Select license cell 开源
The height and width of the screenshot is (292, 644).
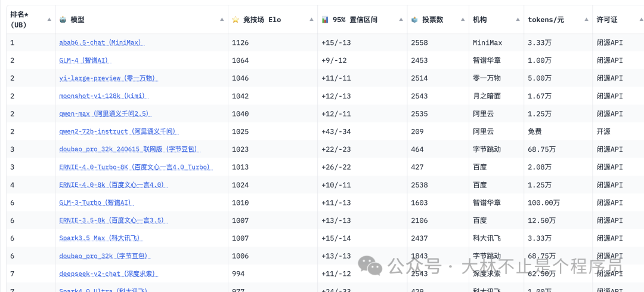pos(603,131)
